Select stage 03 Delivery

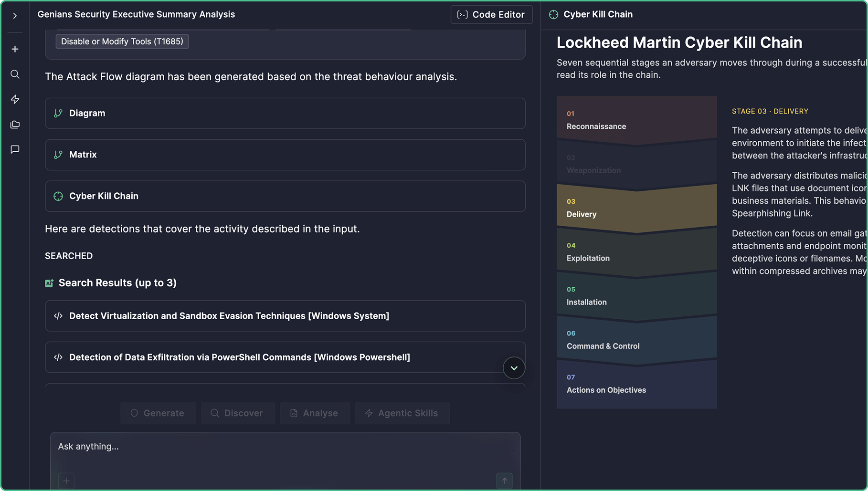point(636,208)
